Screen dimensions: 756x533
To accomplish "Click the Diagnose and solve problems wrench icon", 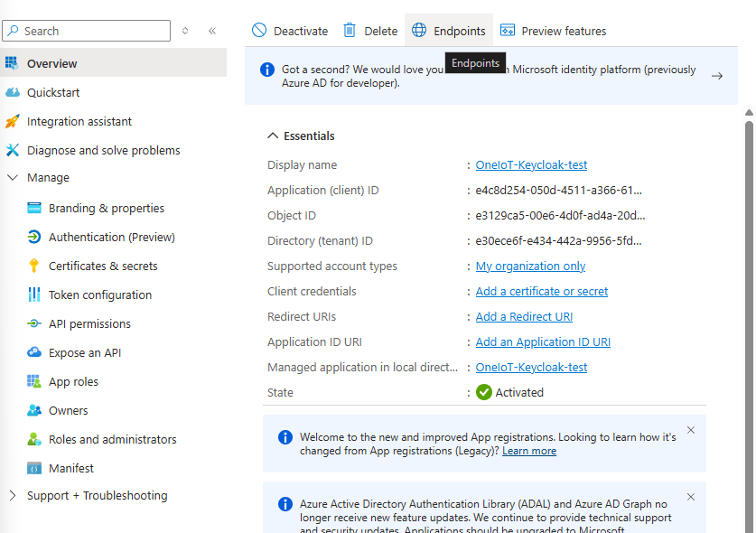I will click(x=13, y=150).
